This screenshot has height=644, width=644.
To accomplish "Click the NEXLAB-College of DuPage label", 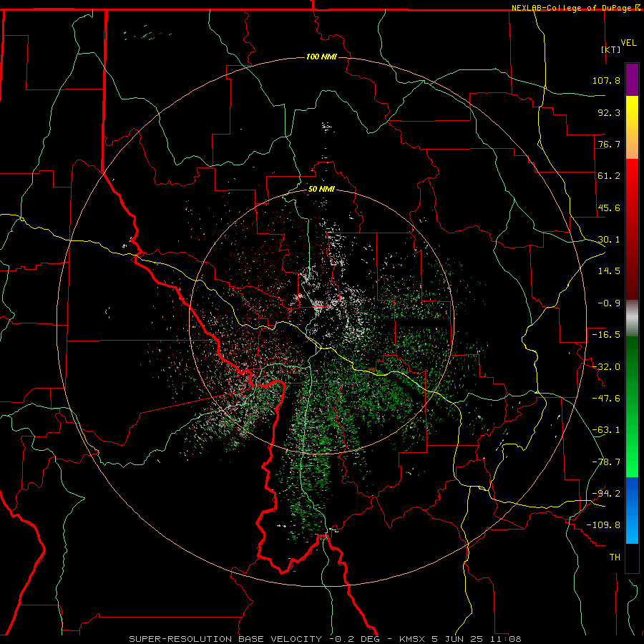I will (x=572, y=8).
